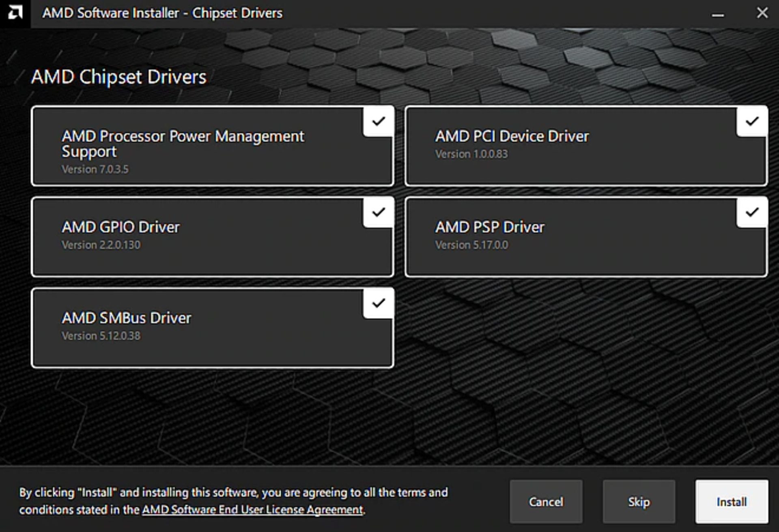The width and height of the screenshot is (779, 532).
Task: Uncheck AMD Processor Power Management Support
Action: (379, 121)
